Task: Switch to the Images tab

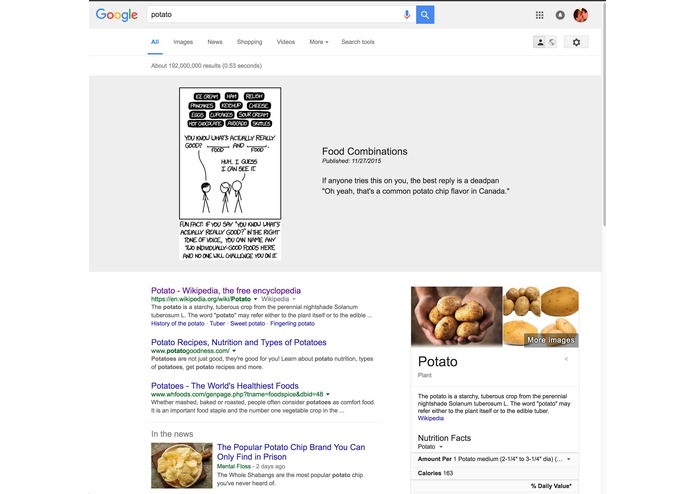Action: pyautogui.click(x=183, y=42)
